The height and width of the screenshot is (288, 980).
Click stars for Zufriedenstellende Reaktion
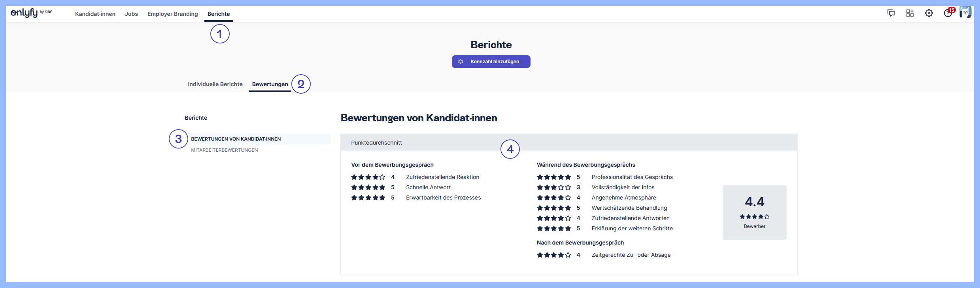click(x=368, y=177)
